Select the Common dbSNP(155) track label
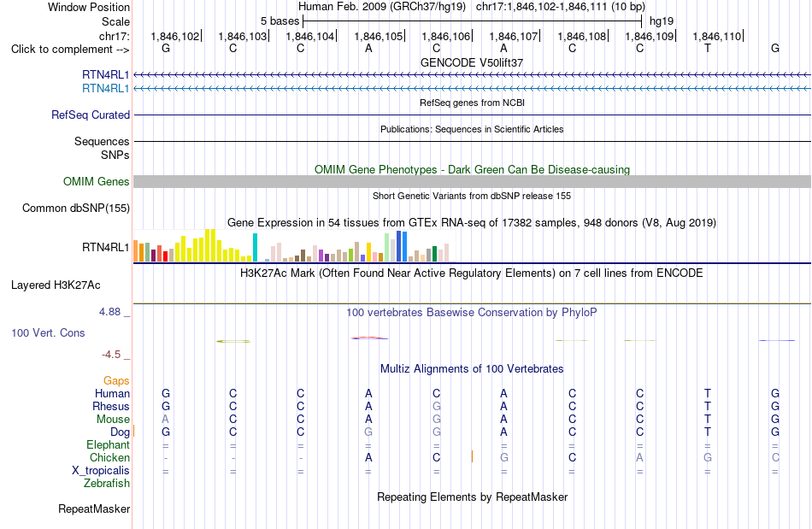812x529 pixels. click(x=76, y=208)
